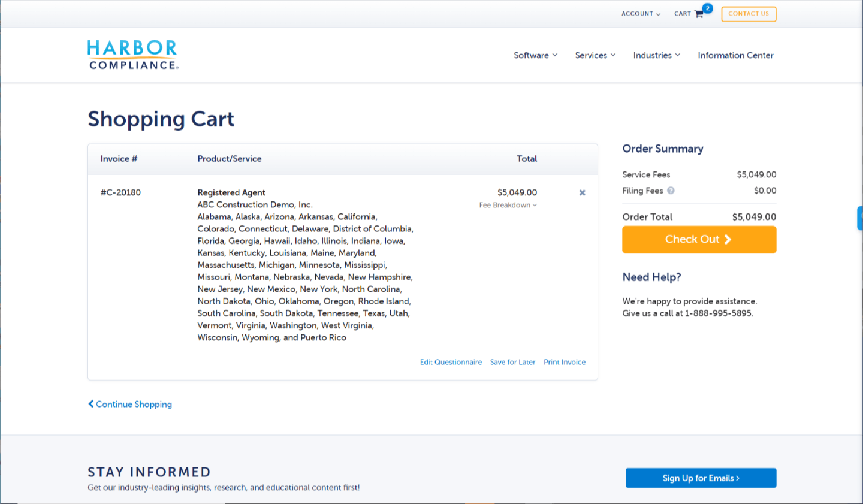Click the orange Check Out button

(699, 239)
